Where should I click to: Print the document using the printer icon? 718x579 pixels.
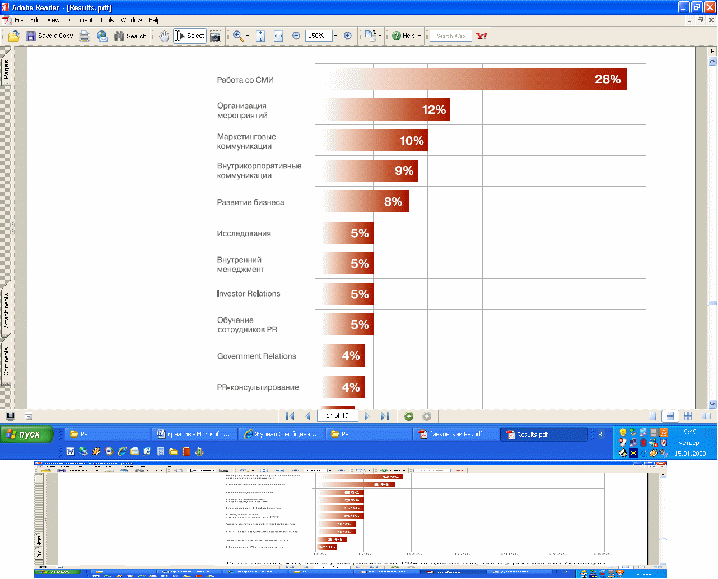pyautogui.click(x=84, y=36)
